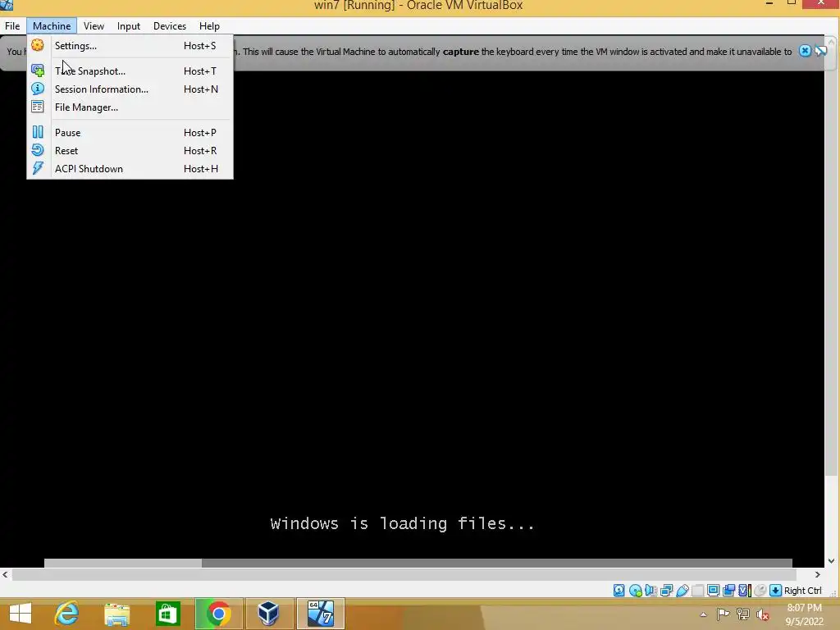Open Settings from the Machine menu
840x630 pixels.
(130, 46)
